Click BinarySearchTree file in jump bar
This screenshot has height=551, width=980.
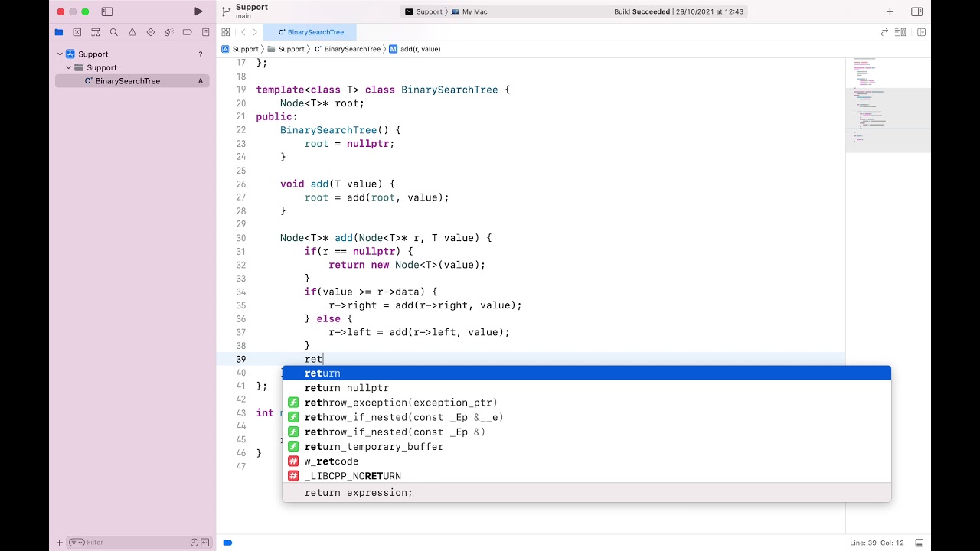(348, 49)
